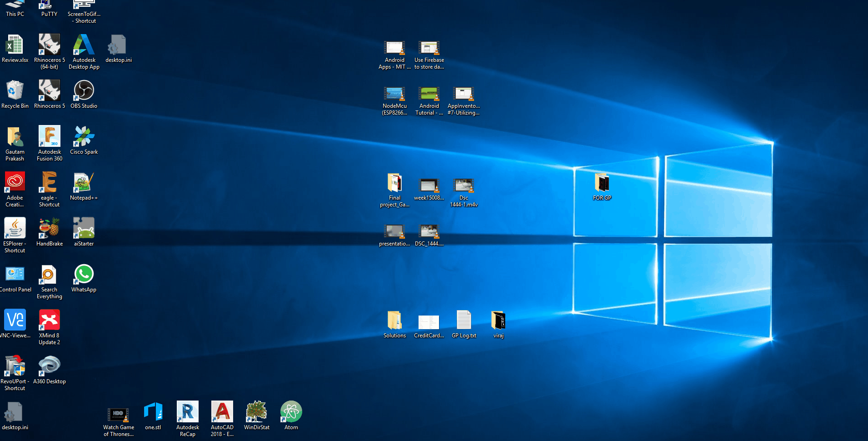This screenshot has width=868, height=441.
Task: Select the one.stl file
Action: [x=153, y=416]
